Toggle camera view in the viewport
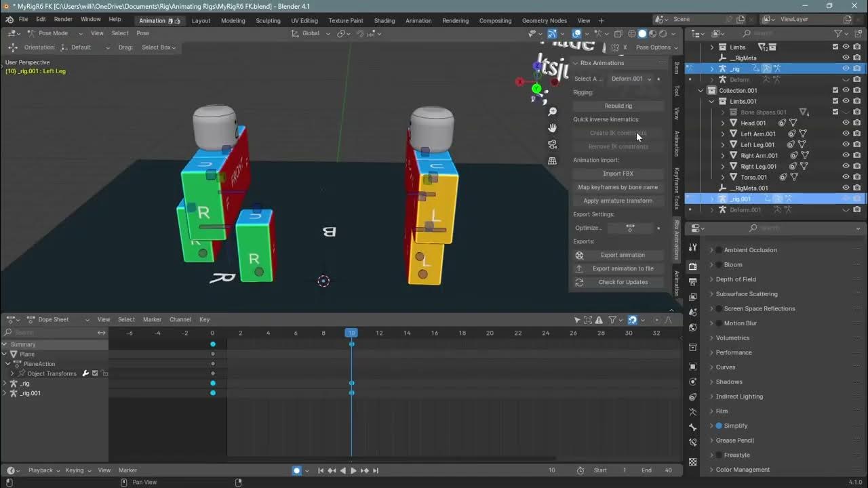Image resolution: width=868 pixels, height=488 pixels. point(553,144)
